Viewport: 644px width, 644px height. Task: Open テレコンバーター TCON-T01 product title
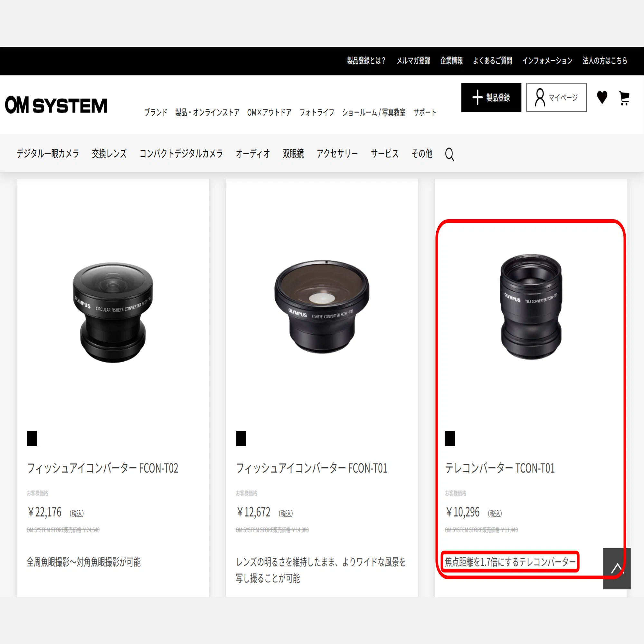[x=500, y=468]
